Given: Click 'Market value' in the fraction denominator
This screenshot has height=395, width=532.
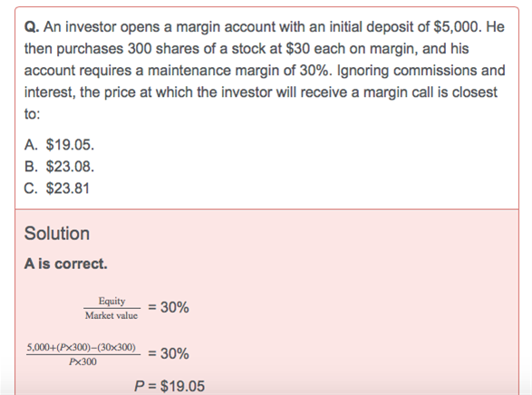Looking at the screenshot, I should click(111, 315).
